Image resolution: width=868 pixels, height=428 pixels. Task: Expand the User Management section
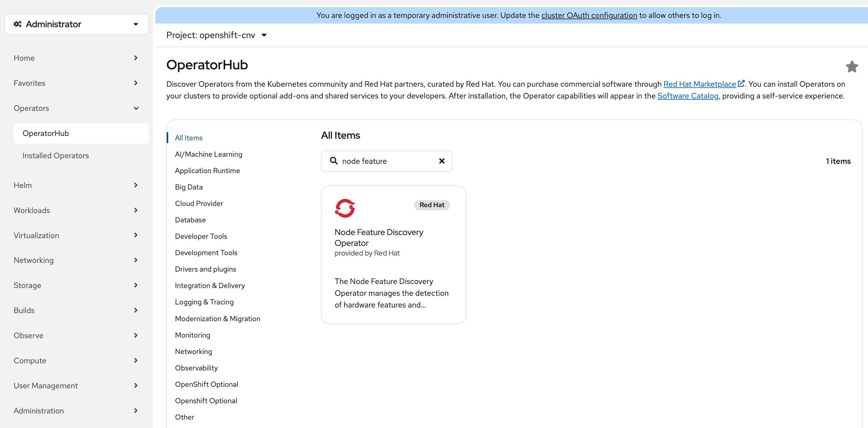pyautogui.click(x=76, y=386)
